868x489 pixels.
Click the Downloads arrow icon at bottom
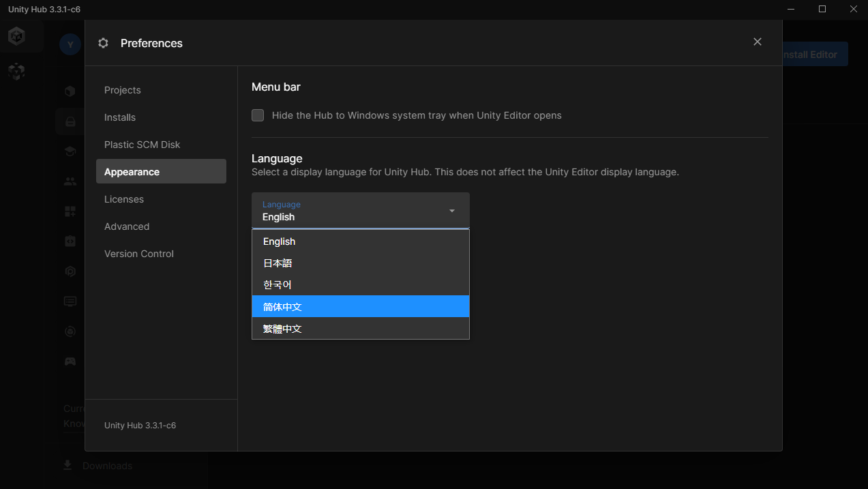(x=67, y=465)
